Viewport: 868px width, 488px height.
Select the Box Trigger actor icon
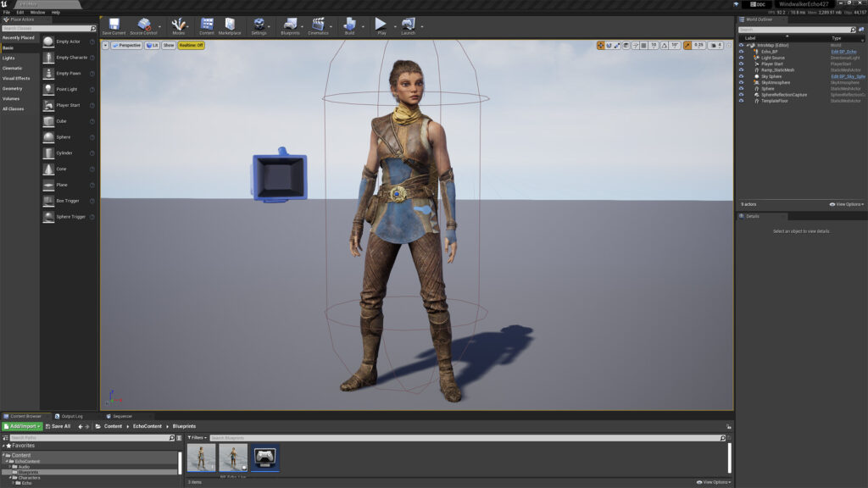click(x=48, y=201)
